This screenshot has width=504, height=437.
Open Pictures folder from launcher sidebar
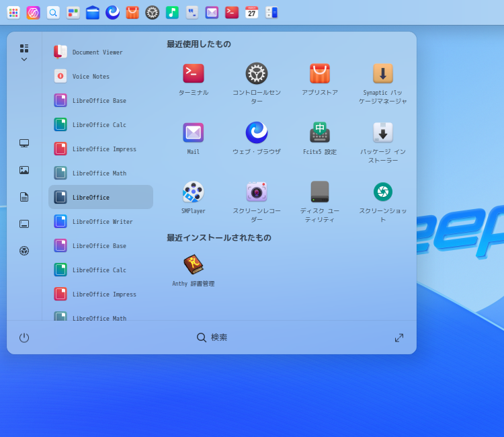[24, 170]
